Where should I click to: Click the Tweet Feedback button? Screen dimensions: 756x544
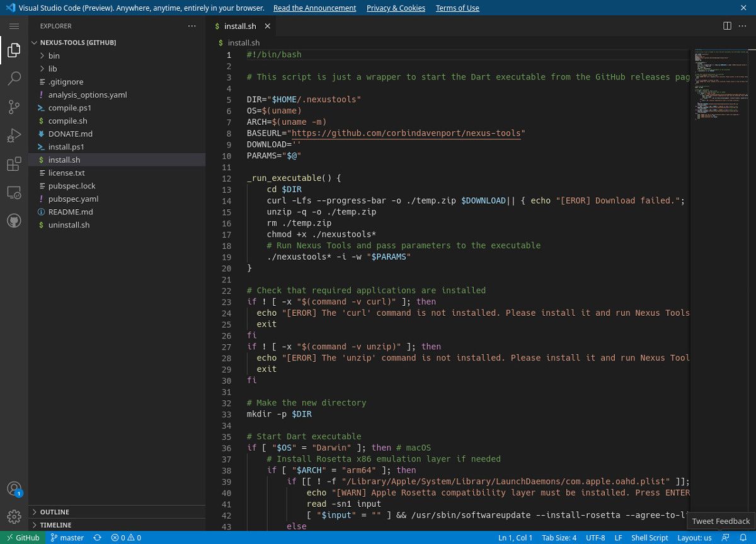[x=721, y=521]
